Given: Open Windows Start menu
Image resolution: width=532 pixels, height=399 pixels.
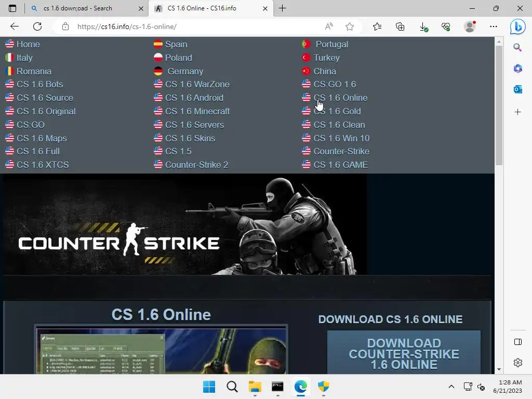Looking at the screenshot, I should [209, 387].
